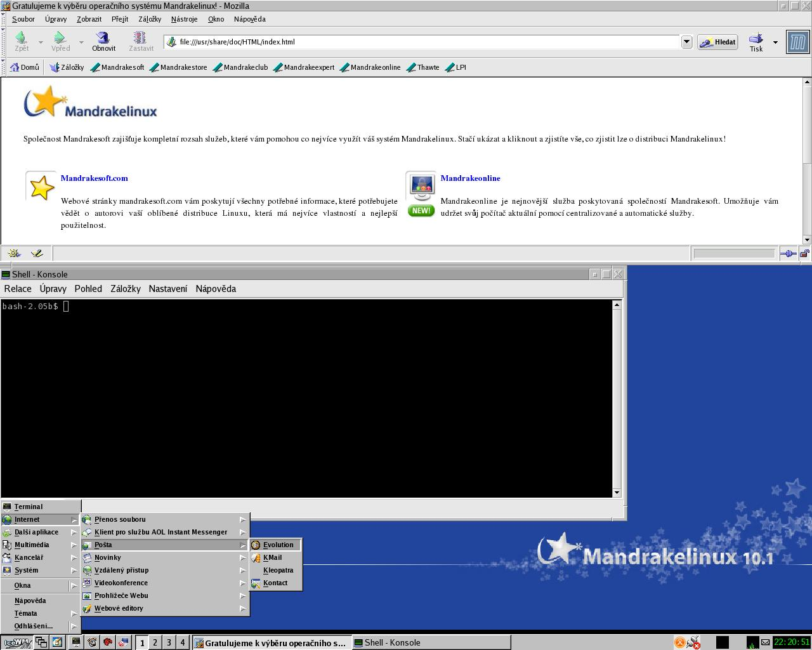Expand the Multimédia menu entry
Viewport: 812px width, 650px height.
pyautogui.click(x=41, y=545)
